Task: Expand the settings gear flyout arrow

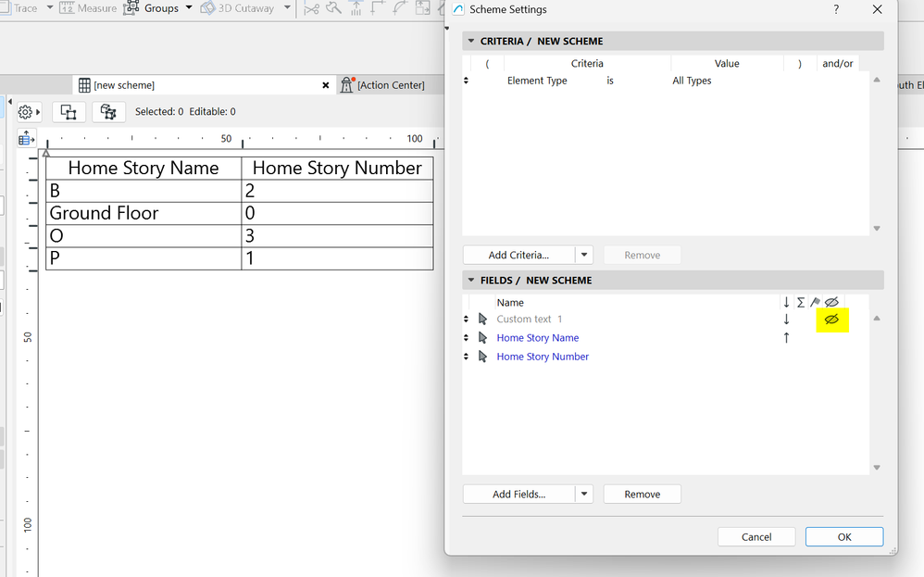Action: point(38,112)
